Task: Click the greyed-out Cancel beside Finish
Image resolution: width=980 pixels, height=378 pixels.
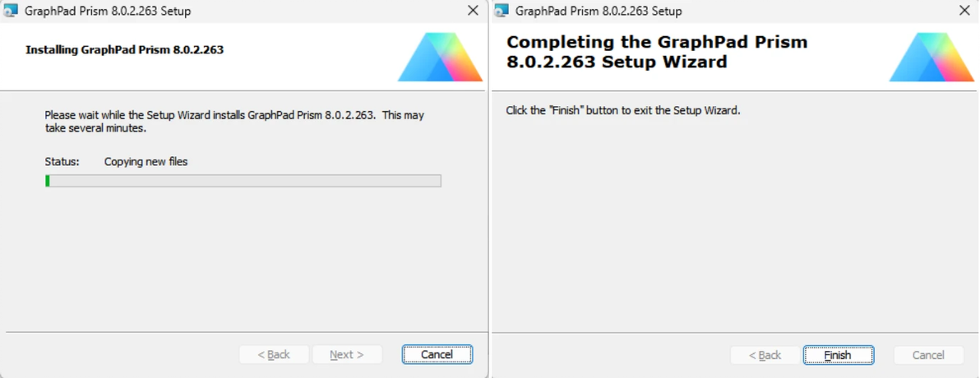Action: tap(928, 355)
